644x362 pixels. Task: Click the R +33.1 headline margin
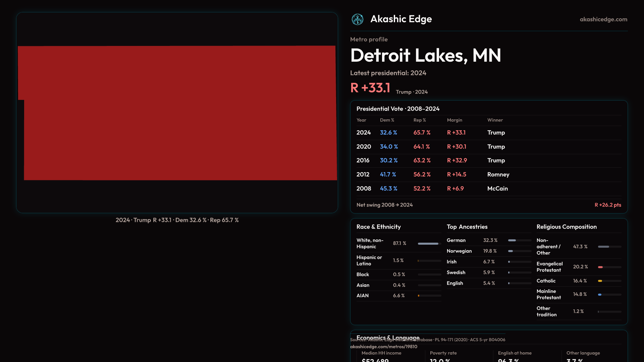point(370,88)
